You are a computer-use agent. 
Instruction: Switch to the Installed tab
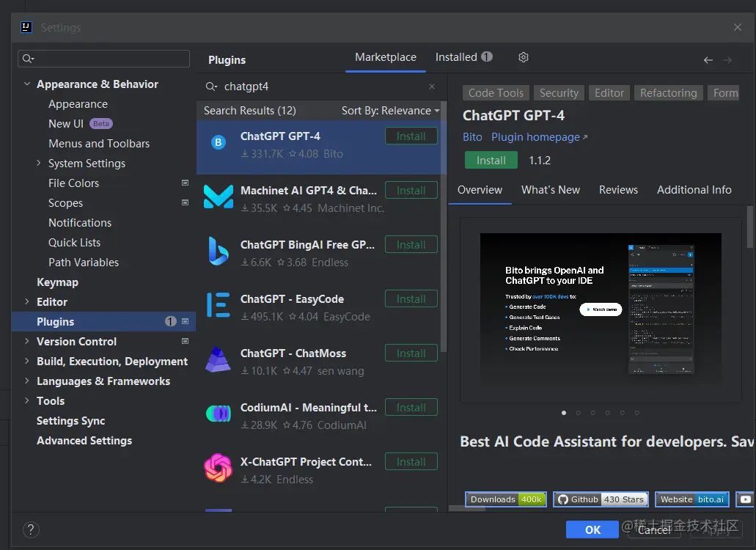(x=464, y=57)
